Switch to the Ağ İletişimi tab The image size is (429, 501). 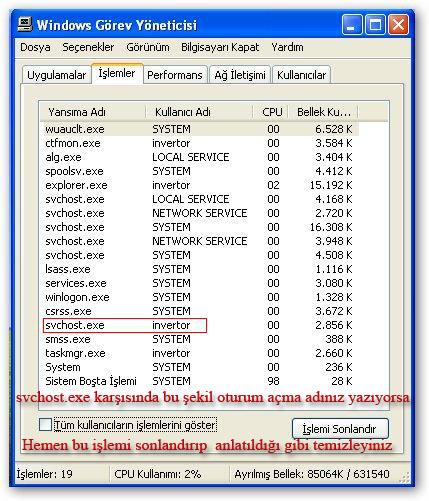point(240,75)
